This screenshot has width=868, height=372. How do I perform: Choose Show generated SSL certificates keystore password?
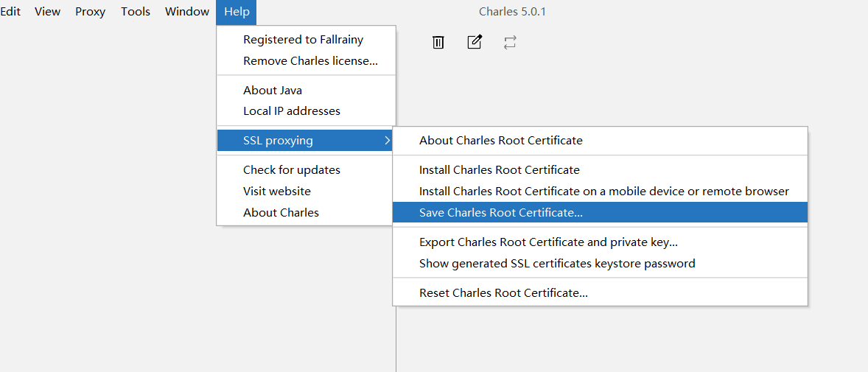(600, 264)
